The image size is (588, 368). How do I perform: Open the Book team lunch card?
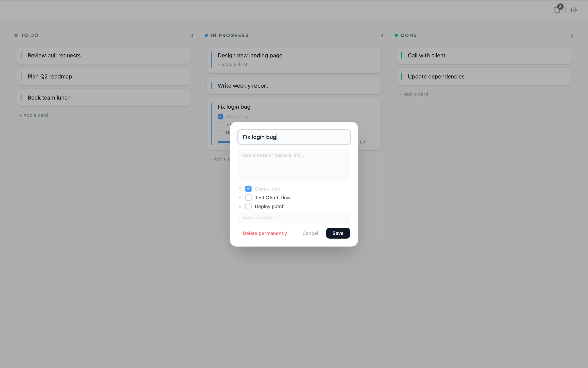tap(104, 98)
